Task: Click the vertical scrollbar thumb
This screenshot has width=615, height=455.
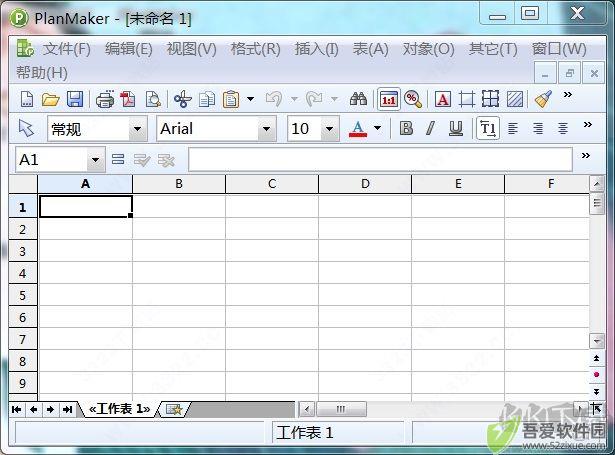Action: [x=597, y=203]
